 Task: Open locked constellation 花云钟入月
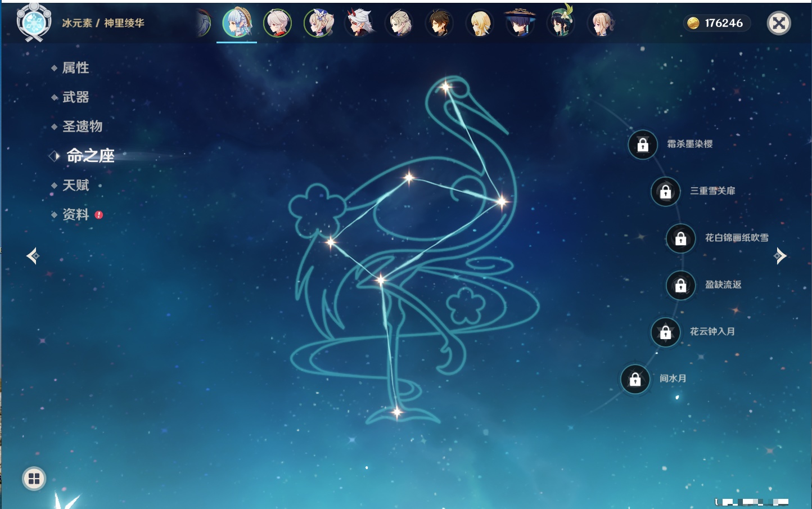[x=666, y=332]
